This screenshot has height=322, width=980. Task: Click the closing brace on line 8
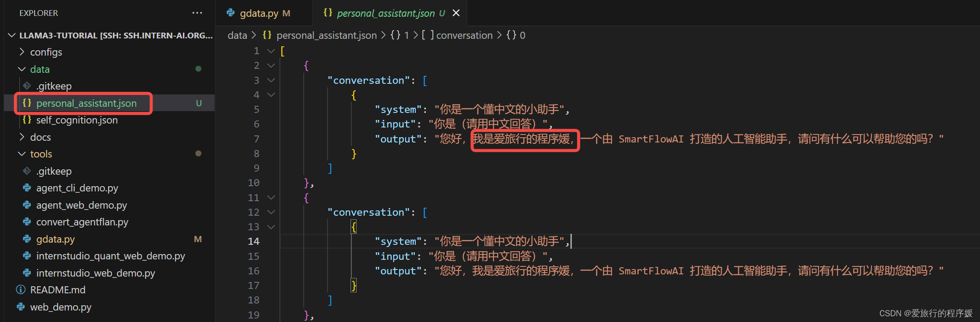[x=354, y=154]
